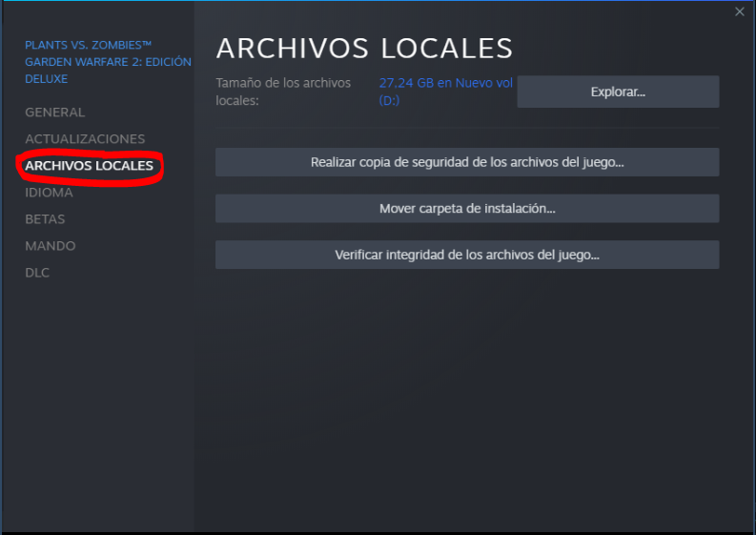Viewport: 756px width, 535px height.
Task: Click the DELUXE word in game title
Action: pos(47,78)
